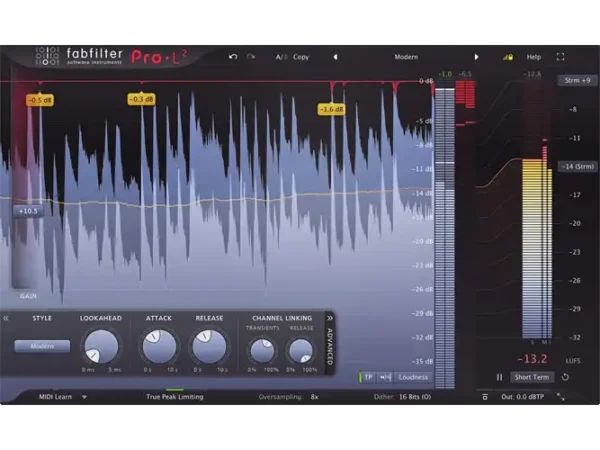Open the Modern preset menu
This screenshot has width=600, height=450.
[x=406, y=57]
